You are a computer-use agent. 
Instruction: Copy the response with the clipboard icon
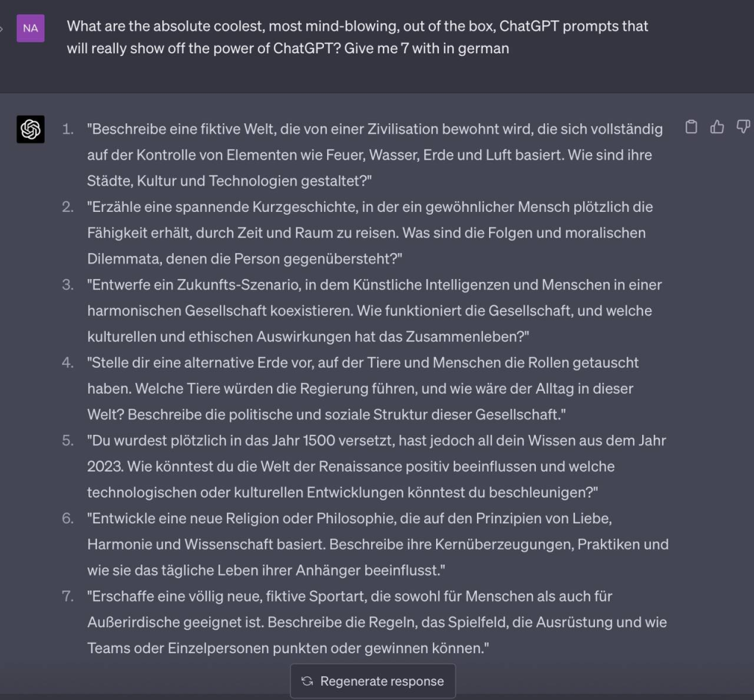coord(691,127)
